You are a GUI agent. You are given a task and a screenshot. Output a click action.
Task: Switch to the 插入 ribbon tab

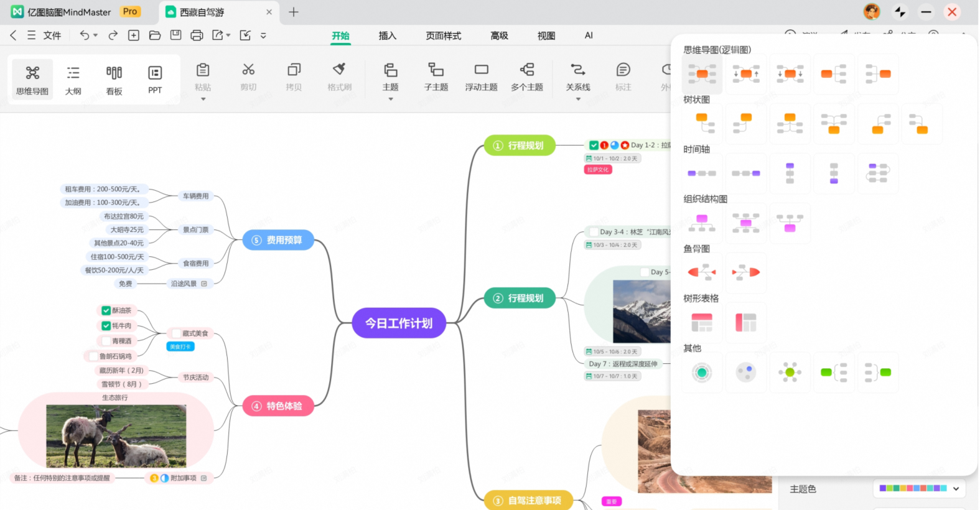[x=387, y=36]
